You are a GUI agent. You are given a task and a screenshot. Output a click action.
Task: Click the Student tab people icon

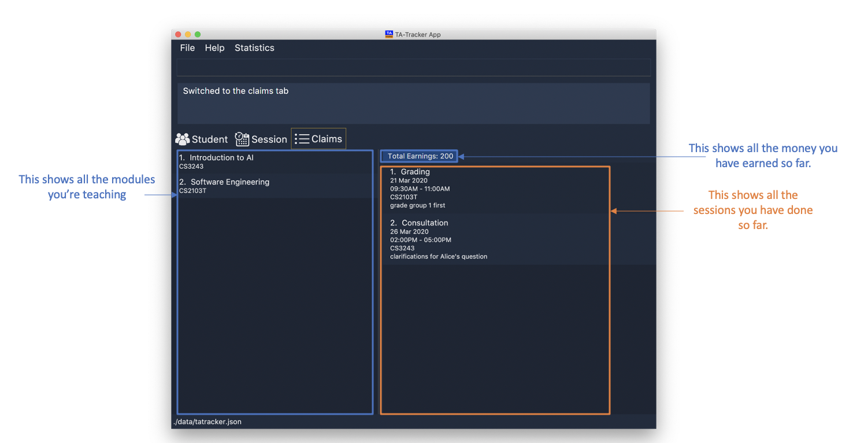click(x=183, y=139)
